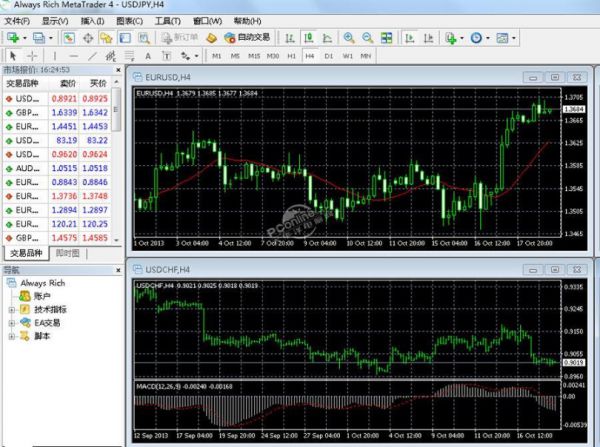600x447 pixels.
Task: Expand the 脚本 tree node
Action: tap(11, 336)
